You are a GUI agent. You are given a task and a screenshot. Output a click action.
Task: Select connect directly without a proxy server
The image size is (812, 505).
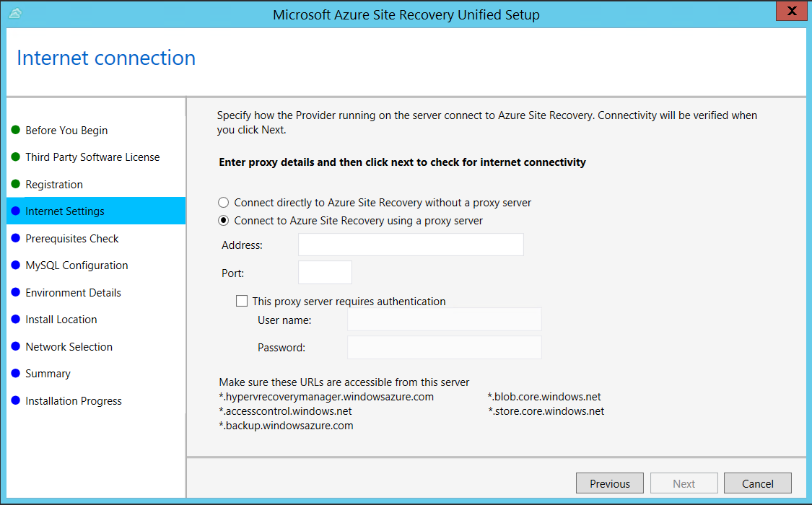224,203
